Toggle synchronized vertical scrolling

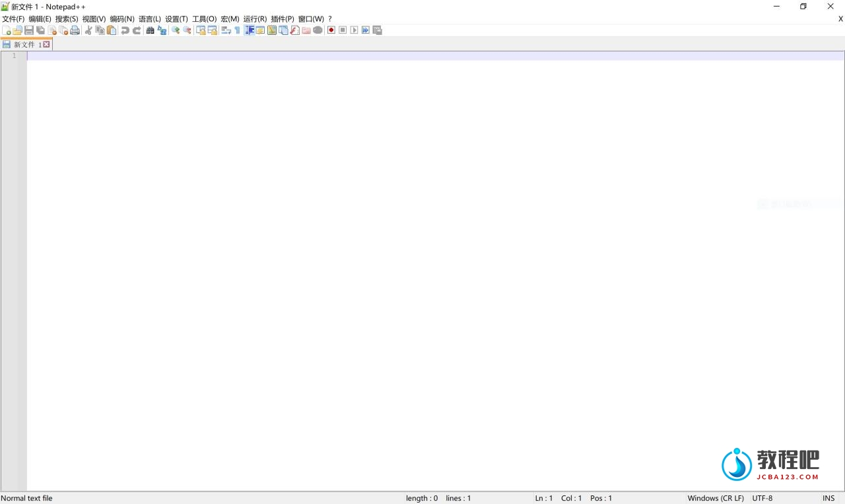pos(201,30)
